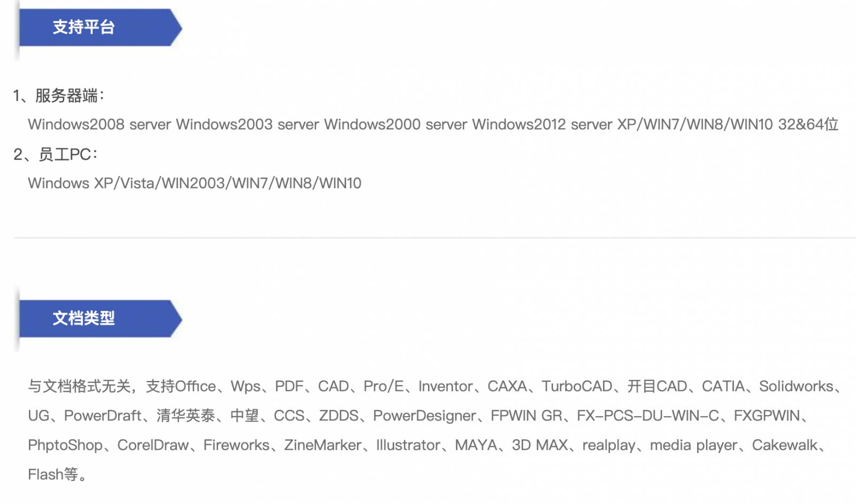Click the word CorelDraw
Screen dimensions: 856x504
tap(153, 445)
